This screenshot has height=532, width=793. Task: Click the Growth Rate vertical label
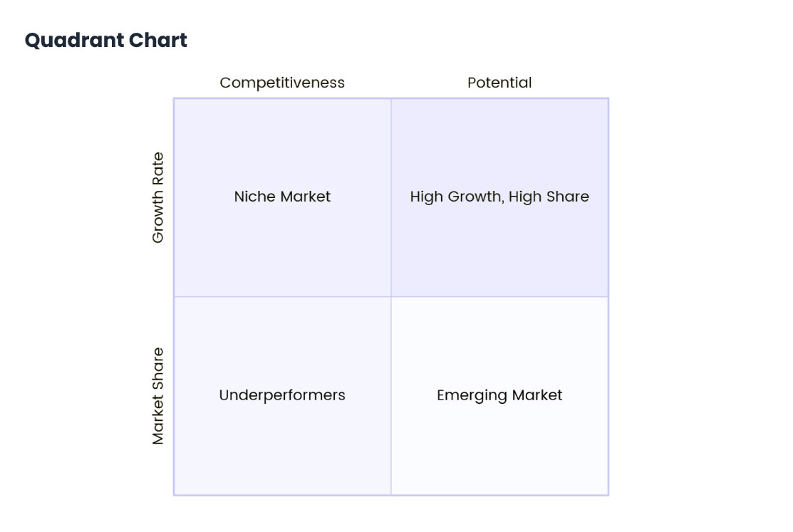158,197
